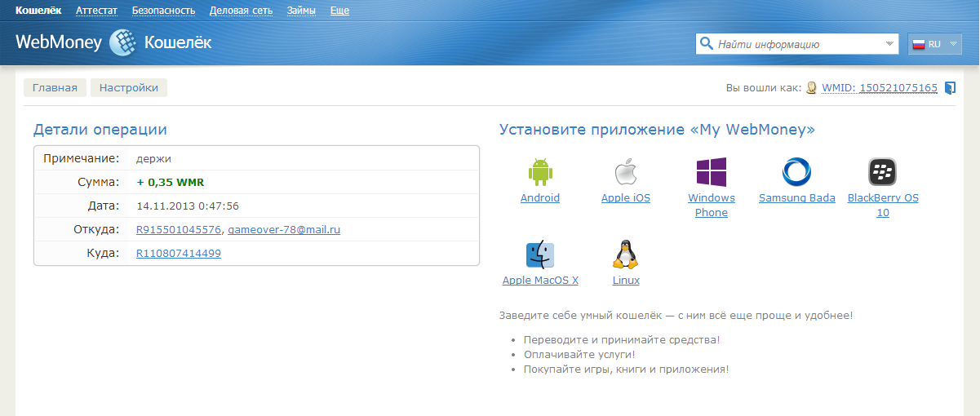980x416 pixels.
Task: Click the Оплачивайте услуги! bullet
Action: (x=579, y=354)
